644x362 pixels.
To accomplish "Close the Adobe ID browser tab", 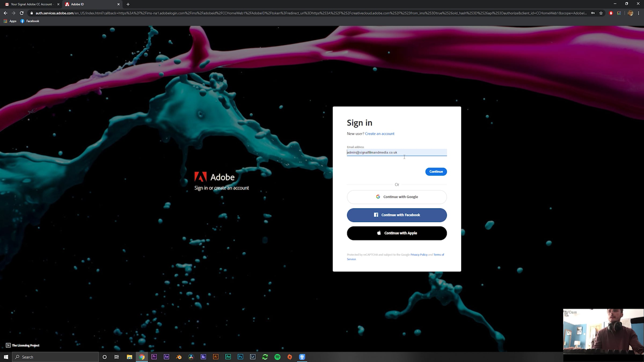I will pos(118,4).
